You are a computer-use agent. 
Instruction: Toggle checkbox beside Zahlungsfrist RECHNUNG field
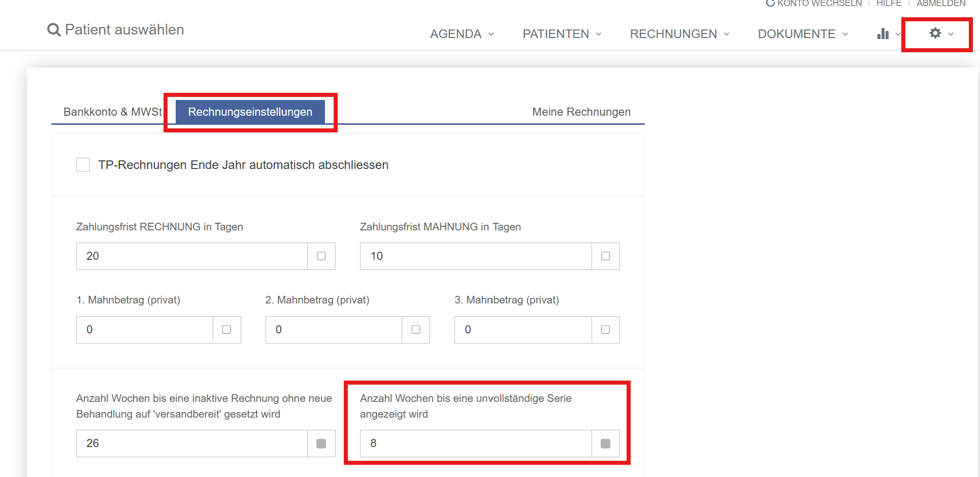321,256
